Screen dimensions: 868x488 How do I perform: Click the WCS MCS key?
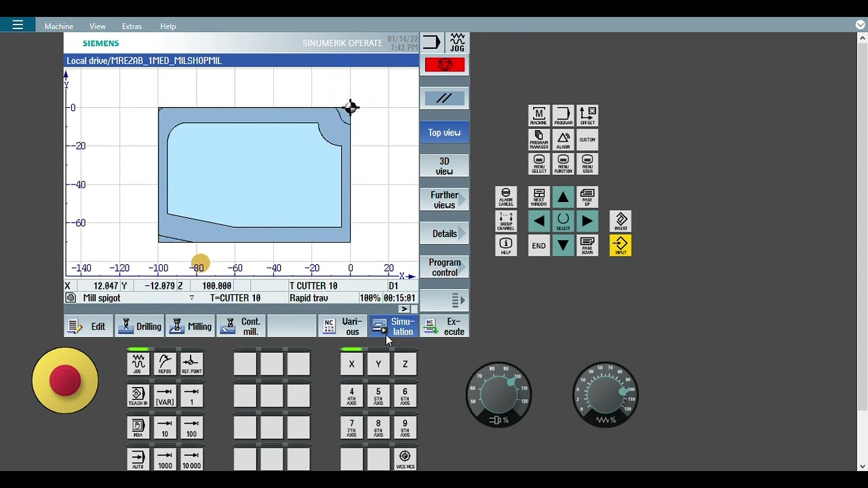405,459
